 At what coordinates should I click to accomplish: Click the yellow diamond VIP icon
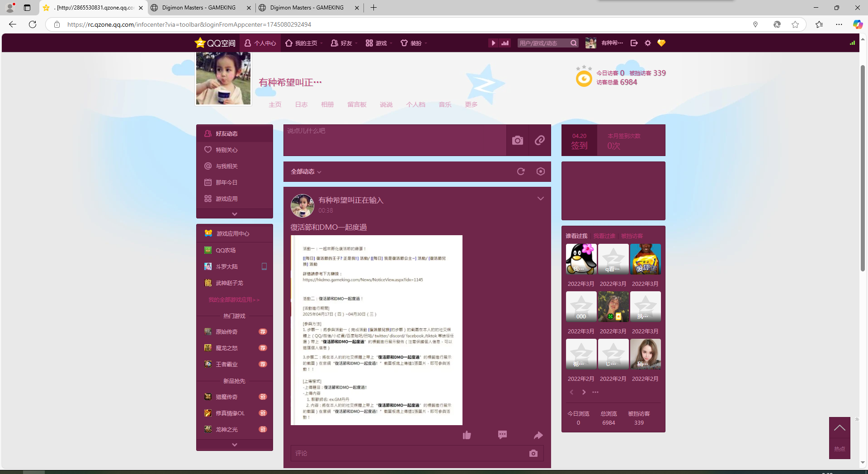click(661, 43)
